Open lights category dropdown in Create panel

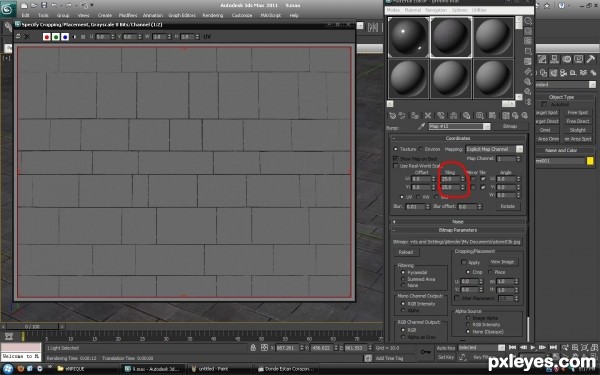point(592,85)
